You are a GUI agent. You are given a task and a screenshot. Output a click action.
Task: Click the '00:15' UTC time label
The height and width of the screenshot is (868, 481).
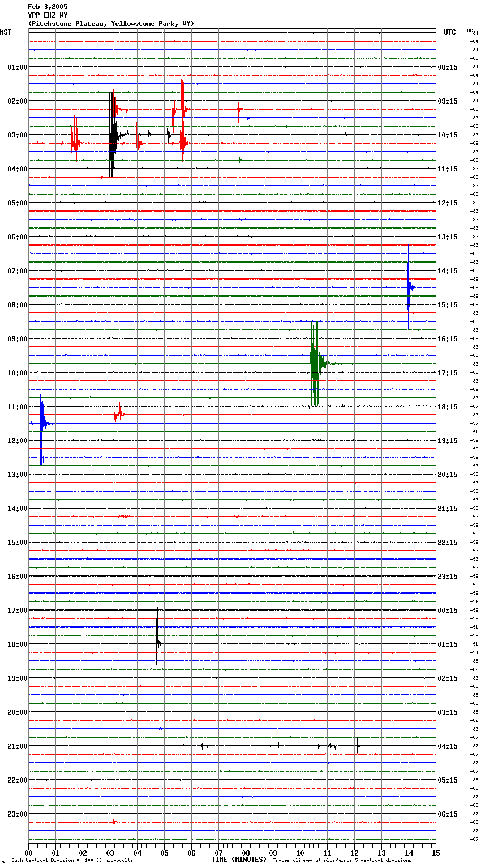(448, 611)
